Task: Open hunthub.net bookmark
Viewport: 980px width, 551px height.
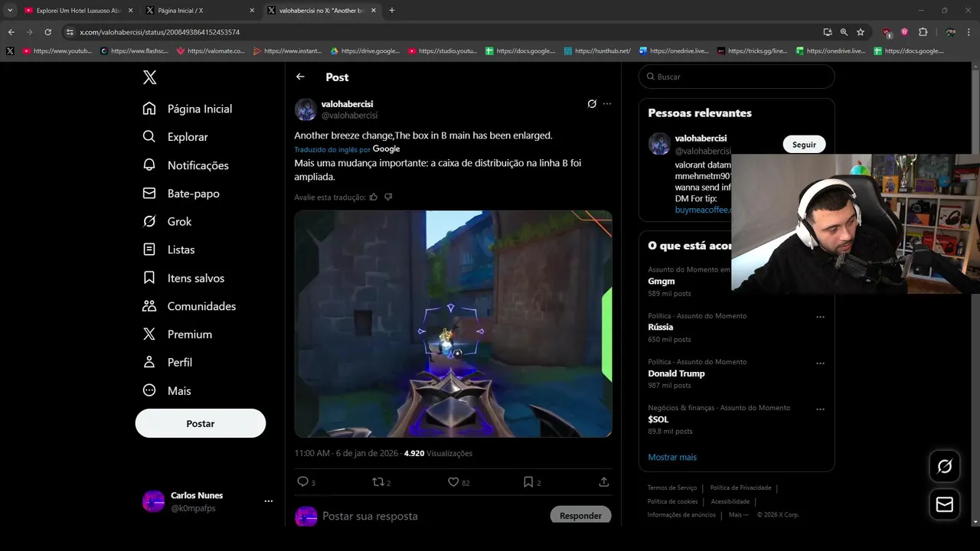Action: point(597,51)
